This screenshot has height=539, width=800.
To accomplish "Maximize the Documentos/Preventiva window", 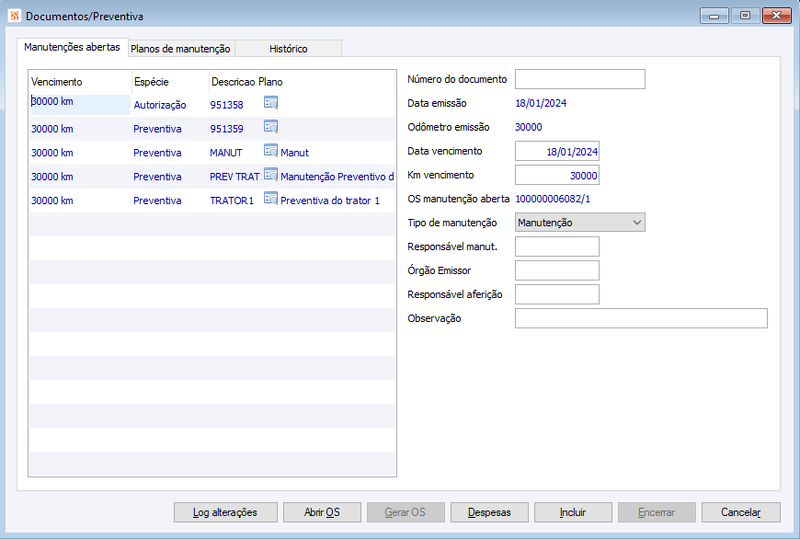I will tap(745, 16).
